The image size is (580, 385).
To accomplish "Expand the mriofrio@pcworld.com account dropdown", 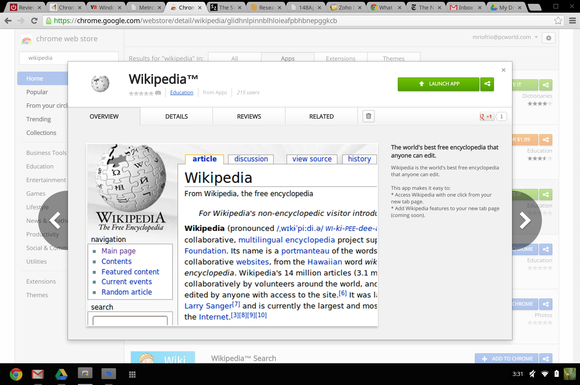I will [505, 37].
